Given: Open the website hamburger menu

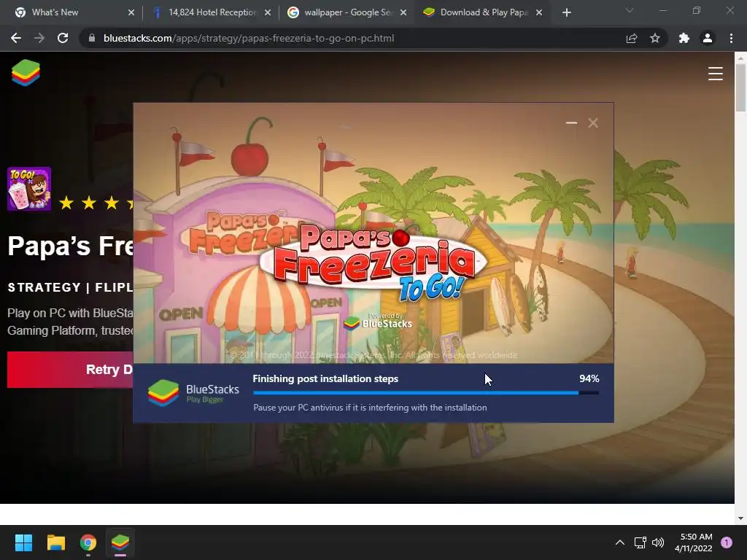Looking at the screenshot, I should 715,74.
